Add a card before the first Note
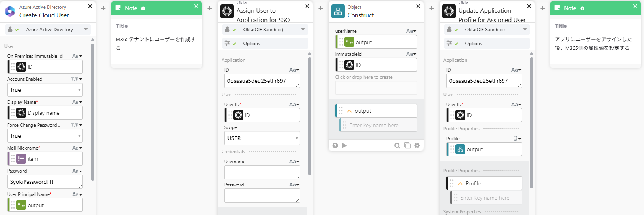Screen dimensions: 644x215 [x=103, y=8]
